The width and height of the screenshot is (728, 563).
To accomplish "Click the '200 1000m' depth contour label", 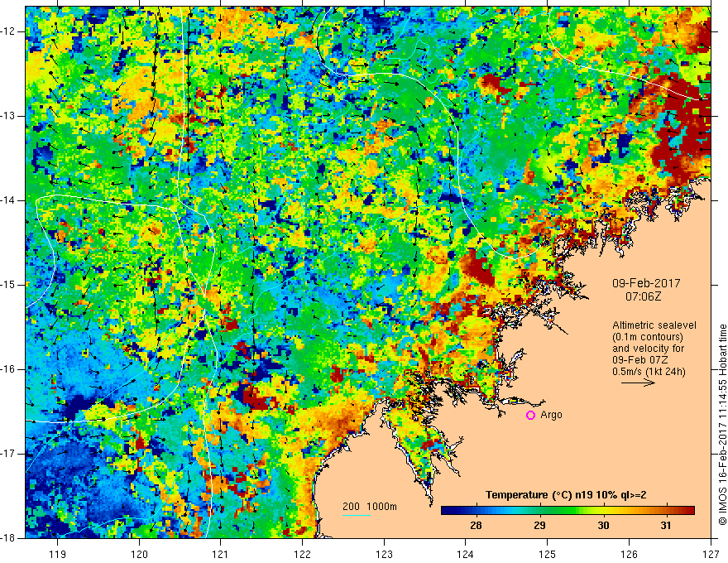I will (370, 507).
